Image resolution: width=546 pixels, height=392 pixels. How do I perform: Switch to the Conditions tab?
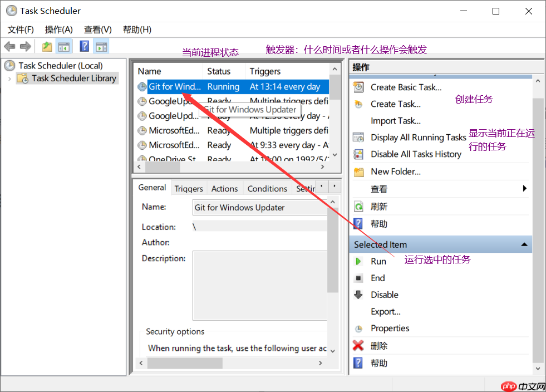click(x=267, y=189)
